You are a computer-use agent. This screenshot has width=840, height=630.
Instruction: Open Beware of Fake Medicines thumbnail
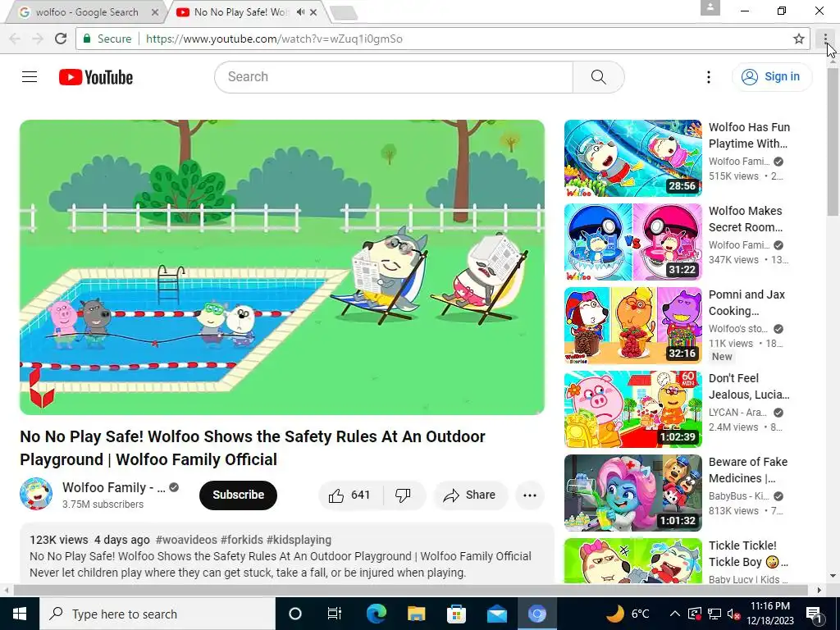tap(632, 492)
